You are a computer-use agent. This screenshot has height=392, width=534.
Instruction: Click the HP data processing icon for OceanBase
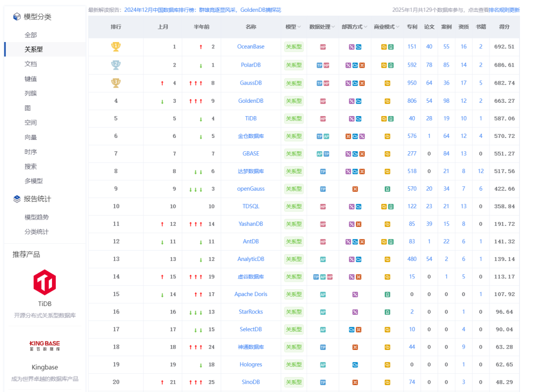(x=323, y=47)
